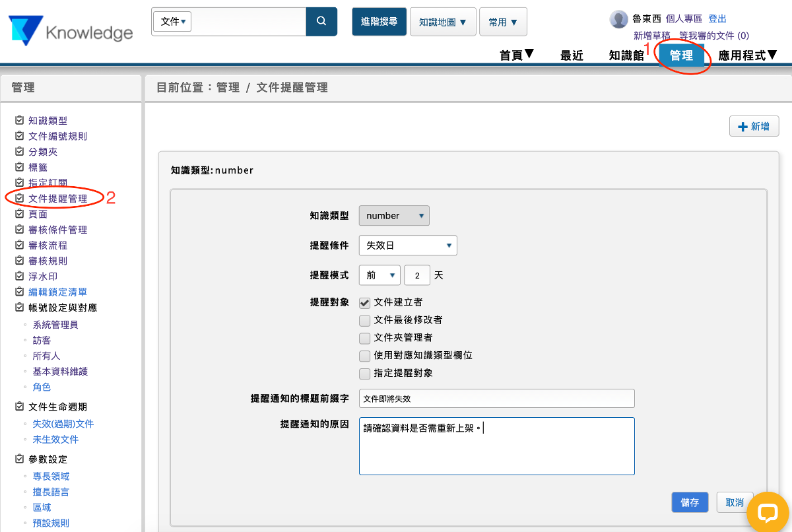This screenshot has height=532, width=792.
Task: Open the 提醒條件 失效日 dropdown
Action: pyautogui.click(x=407, y=246)
